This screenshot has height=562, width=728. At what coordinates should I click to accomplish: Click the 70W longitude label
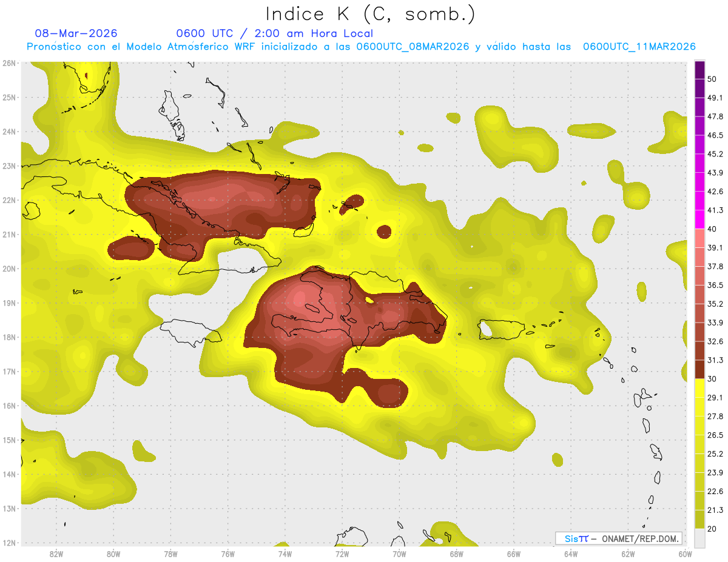(x=399, y=554)
